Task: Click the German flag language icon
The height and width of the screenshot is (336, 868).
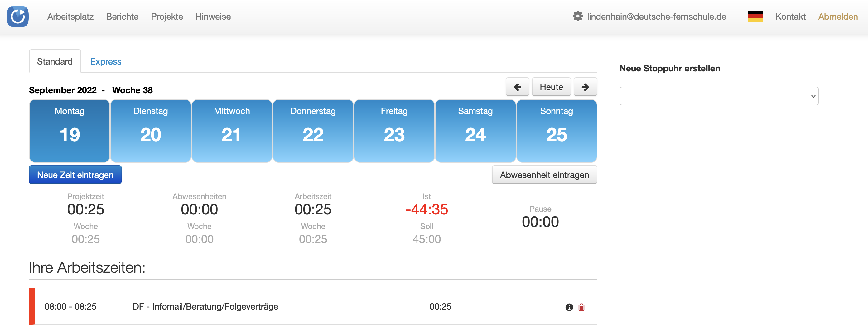Action: [x=755, y=17]
